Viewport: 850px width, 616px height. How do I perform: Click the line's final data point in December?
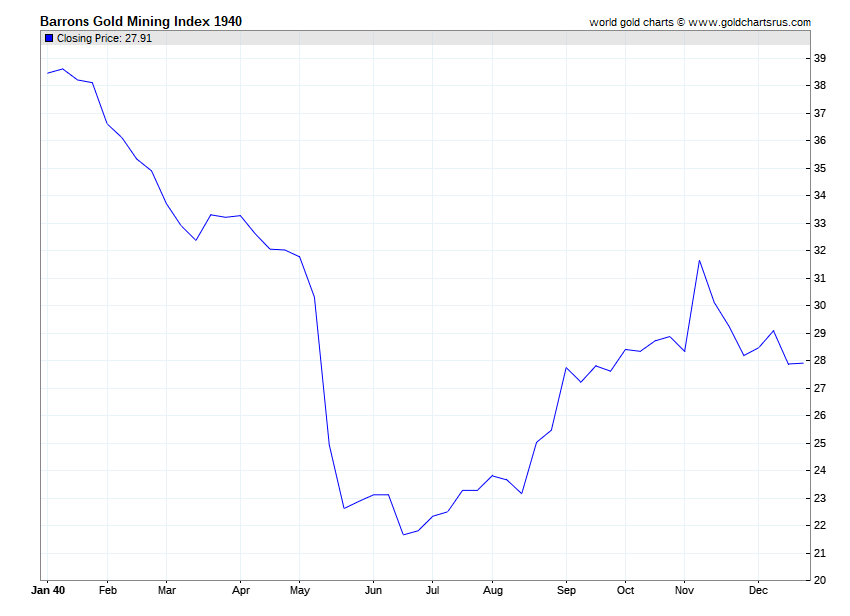803,363
